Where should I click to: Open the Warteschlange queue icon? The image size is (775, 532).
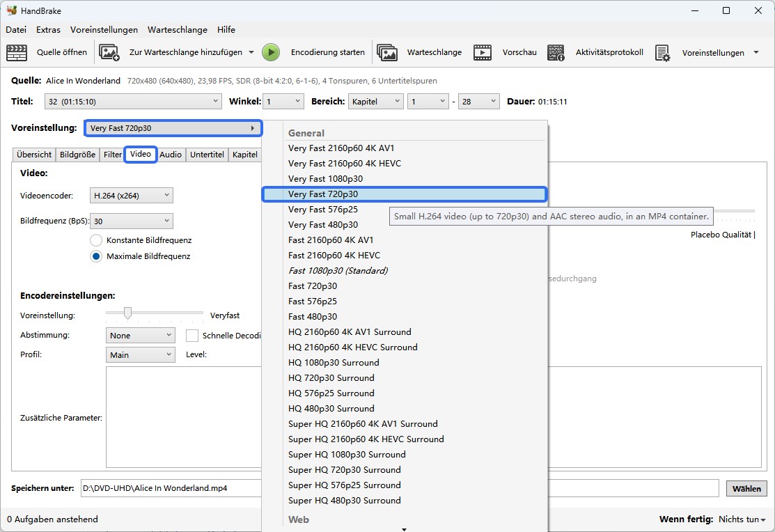click(x=387, y=52)
